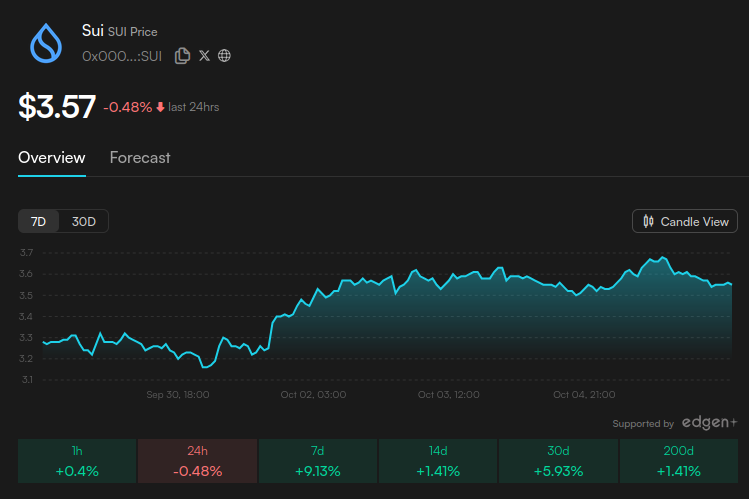Click the red 24hr down-arrow icon
749x499 pixels.
(160, 107)
